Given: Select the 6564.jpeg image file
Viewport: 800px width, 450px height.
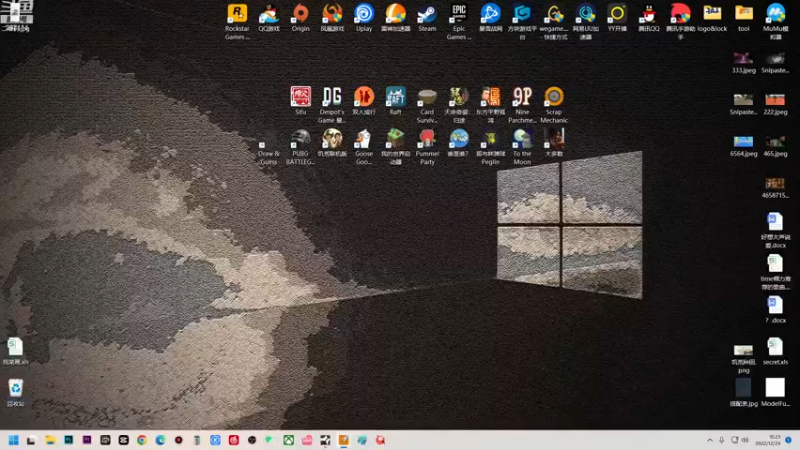Looking at the screenshot, I should point(744,145).
